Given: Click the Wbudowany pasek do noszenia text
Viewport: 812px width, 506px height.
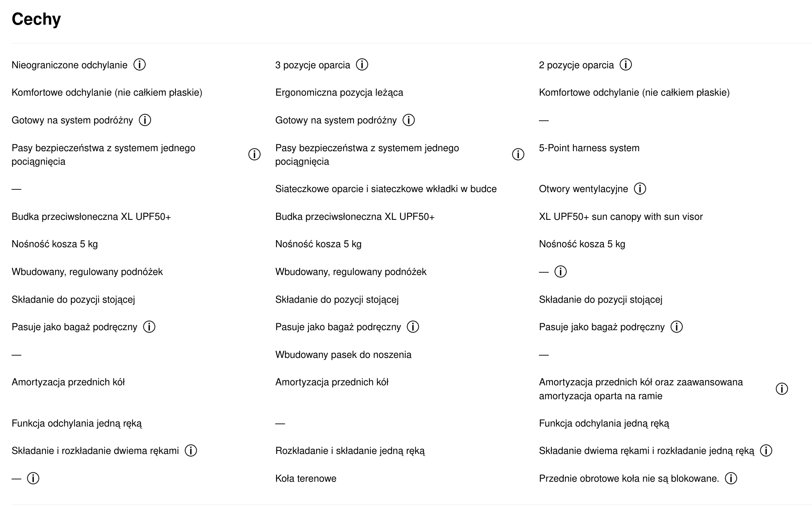Looking at the screenshot, I should [x=343, y=355].
